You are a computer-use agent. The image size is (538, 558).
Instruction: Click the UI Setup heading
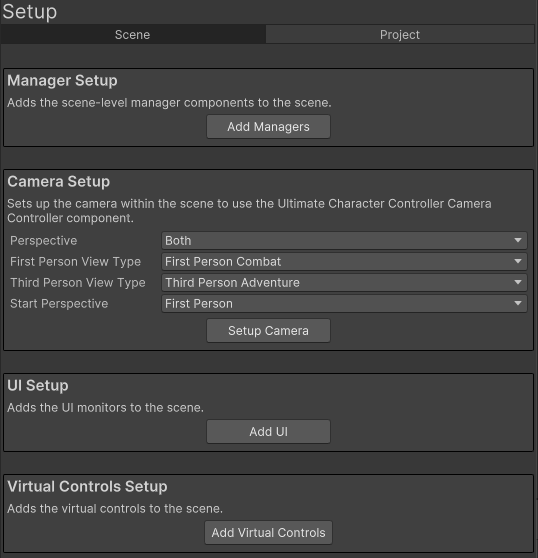coord(38,385)
